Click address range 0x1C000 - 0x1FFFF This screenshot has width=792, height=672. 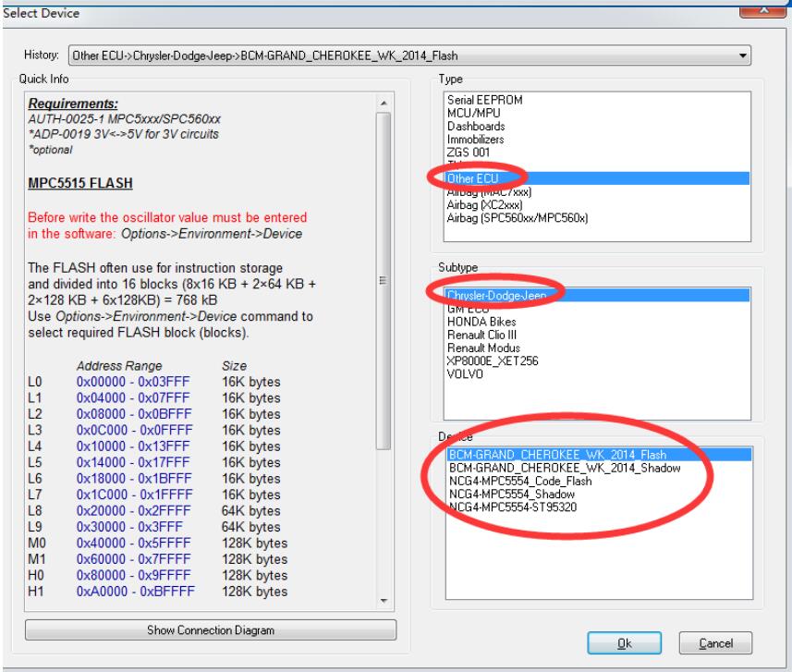pos(135,495)
